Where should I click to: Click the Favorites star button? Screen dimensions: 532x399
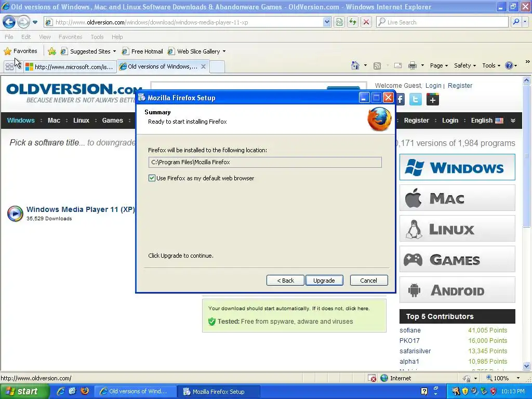pos(20,51)
